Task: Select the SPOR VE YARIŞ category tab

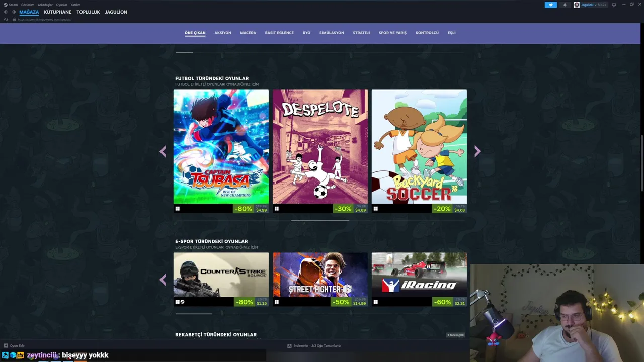Action: [392, 33]
